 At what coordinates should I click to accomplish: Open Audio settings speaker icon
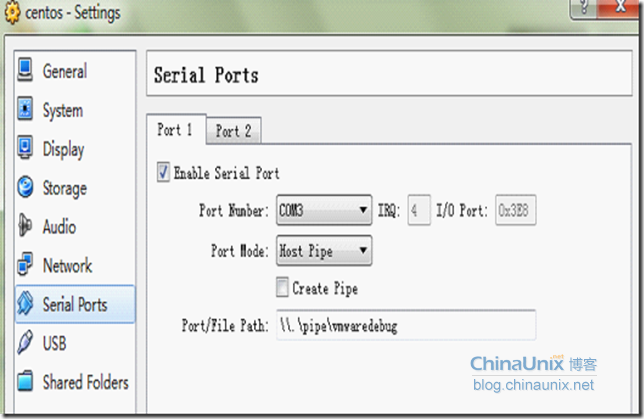25,226
